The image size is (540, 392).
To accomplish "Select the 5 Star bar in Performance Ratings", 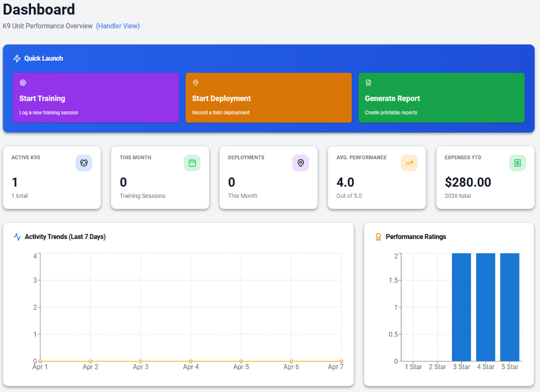I will 510,307.
